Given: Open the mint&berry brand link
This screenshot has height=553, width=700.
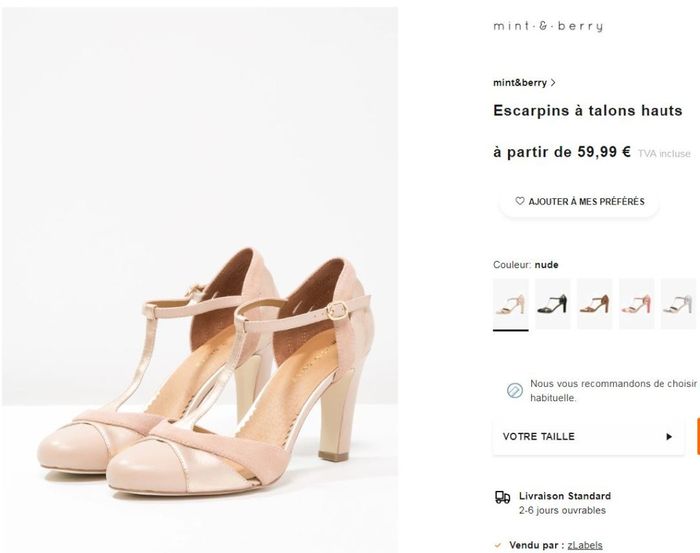Looking at the screenshot, I should pyautogui.click(x=520, y=83).
